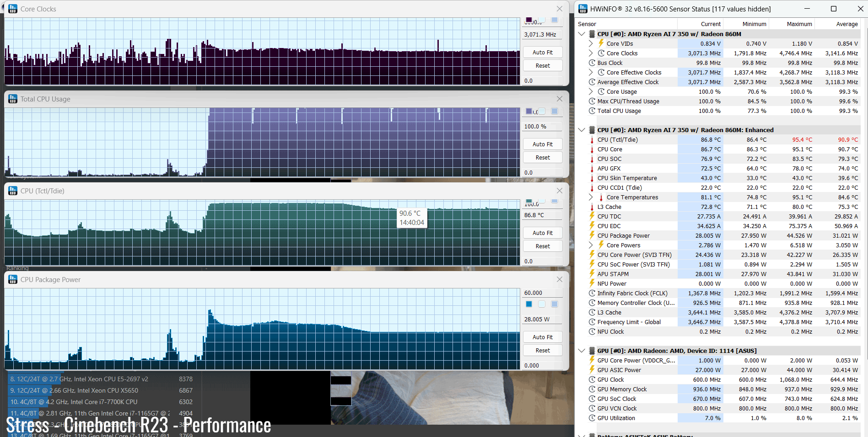
Task: Click the clock icon beside Bus Clock
Action: coord(592,63)
